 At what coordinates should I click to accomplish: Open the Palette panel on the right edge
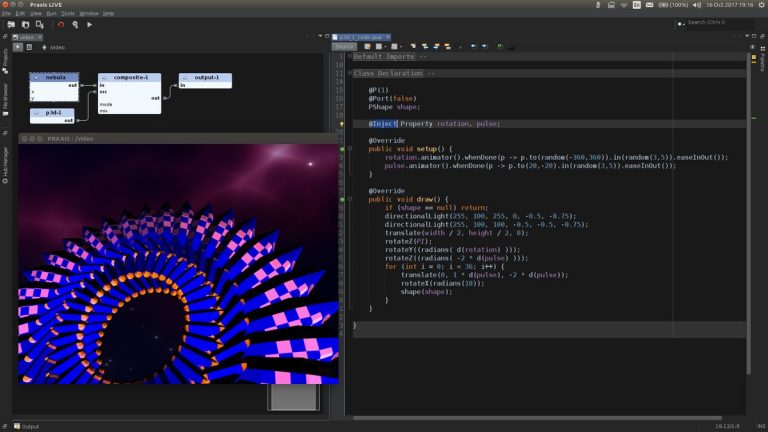coord(763,59)
